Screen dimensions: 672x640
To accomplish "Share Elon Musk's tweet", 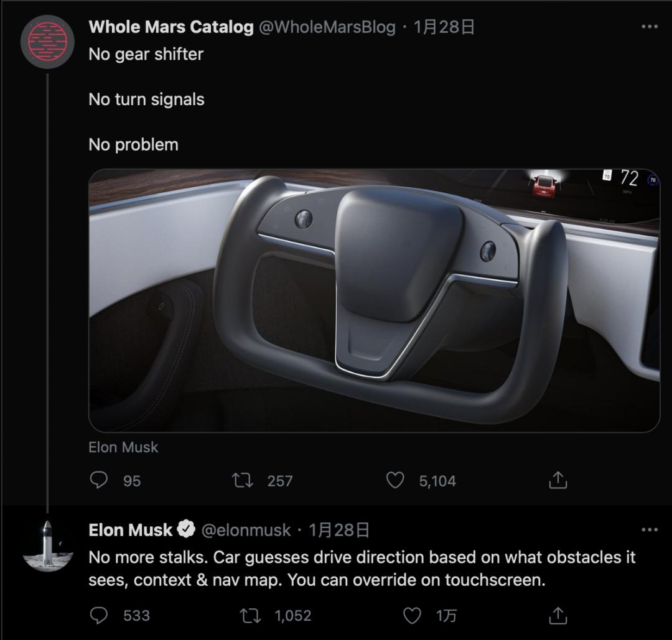I will (558, 615).
